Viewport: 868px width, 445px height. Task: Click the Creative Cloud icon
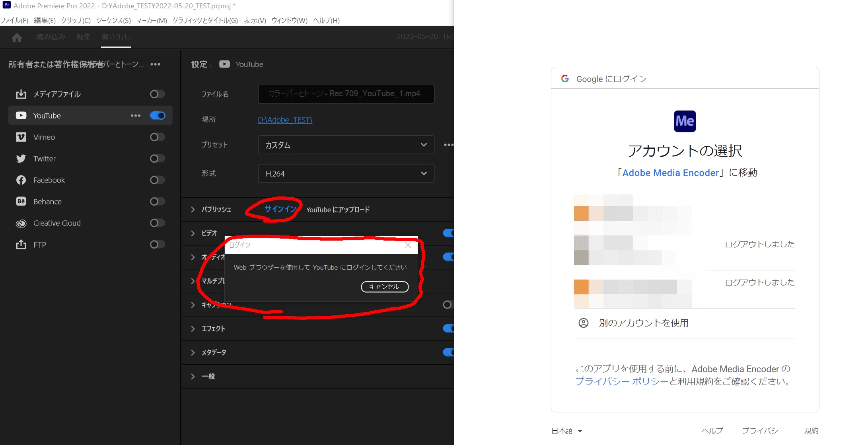point(21,223)
